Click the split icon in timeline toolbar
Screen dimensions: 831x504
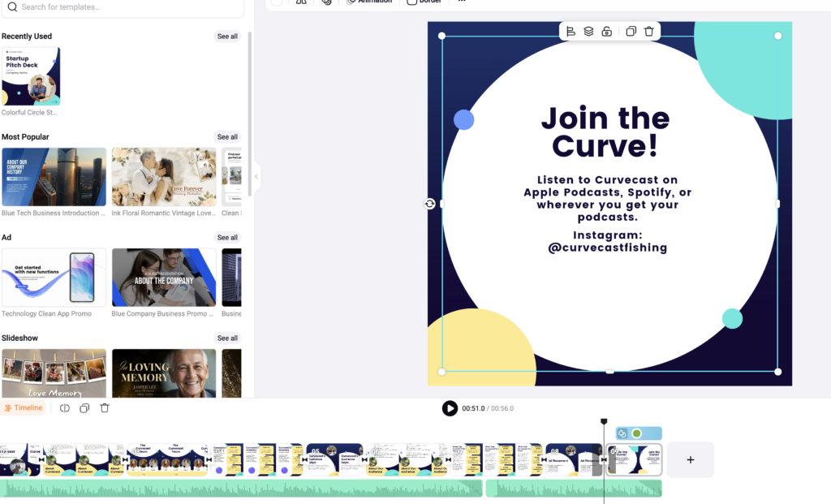[x=65, y=408]
